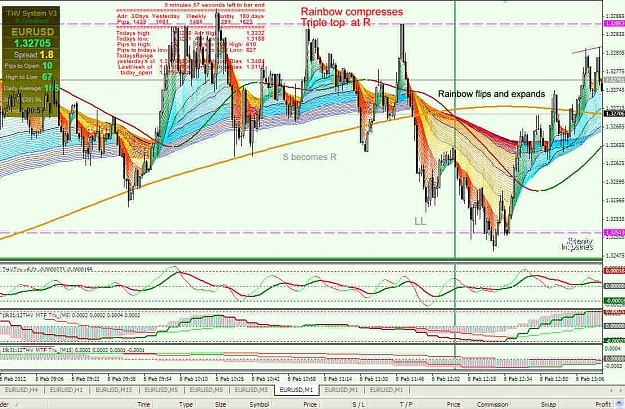
Task: Click the M5 THV MTF indicator label
Action: pyautogui.click(x=71, y=315)
